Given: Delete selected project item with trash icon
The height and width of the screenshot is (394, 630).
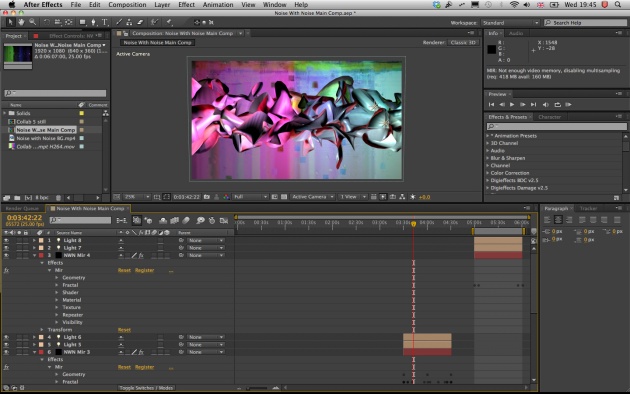Looking at the screenshot, I should pyautogui.click(x=58, y=198).
